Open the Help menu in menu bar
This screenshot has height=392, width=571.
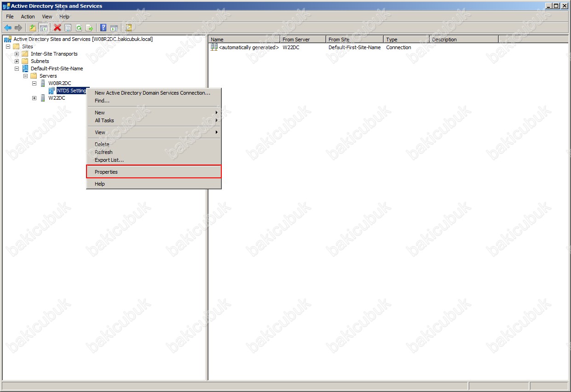[x=64, y=17]
